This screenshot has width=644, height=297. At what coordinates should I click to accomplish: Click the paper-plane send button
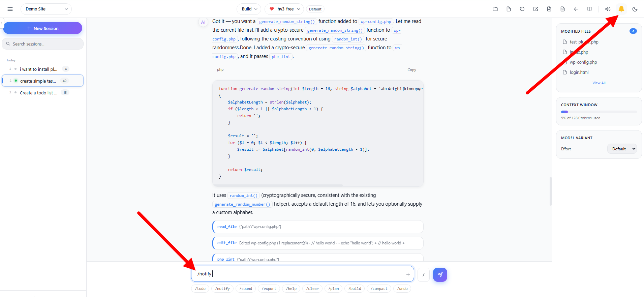point(440,275)
